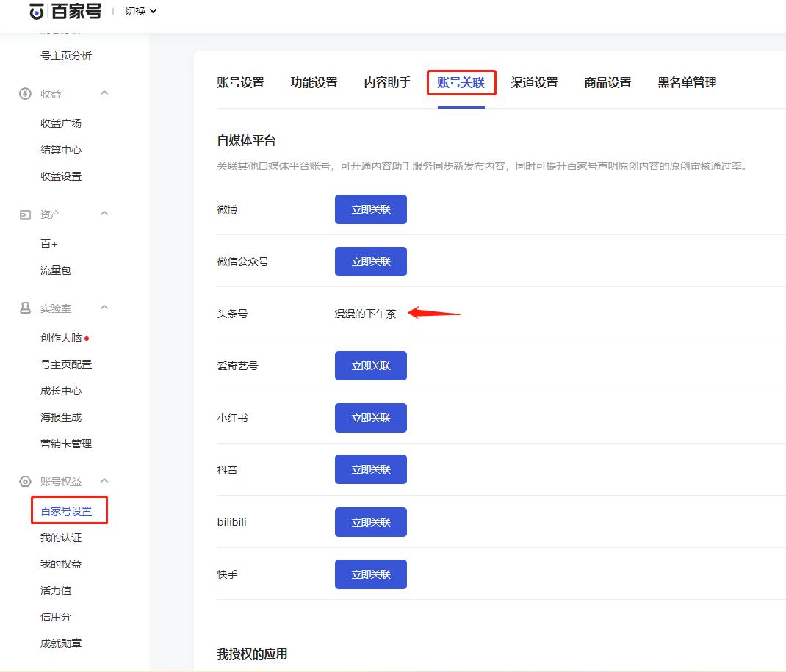Image resolution: width=786 pixels, height=672 pixels.
Task: Click the 资产 assets icon in sidebar
Action: [x=26, y=214]
